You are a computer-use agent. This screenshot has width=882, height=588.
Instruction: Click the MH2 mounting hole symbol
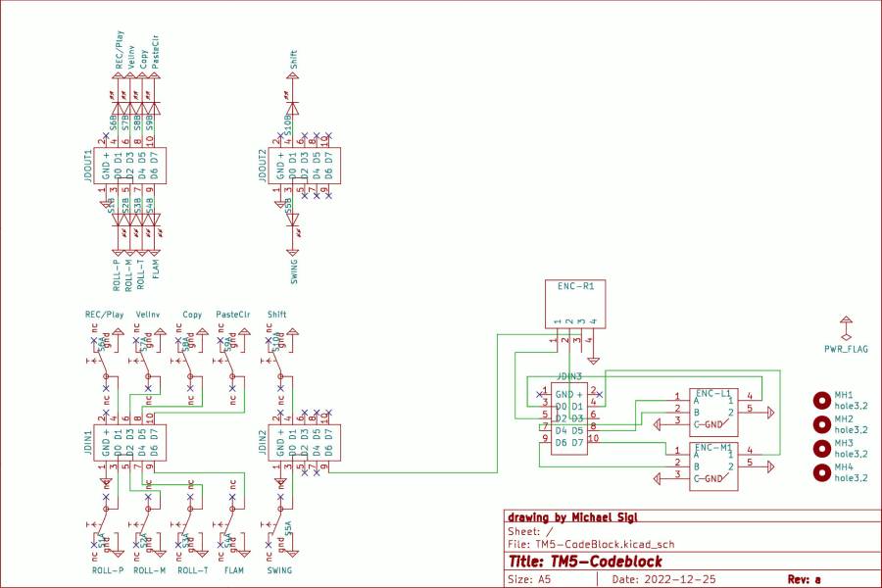click(821, 424)
